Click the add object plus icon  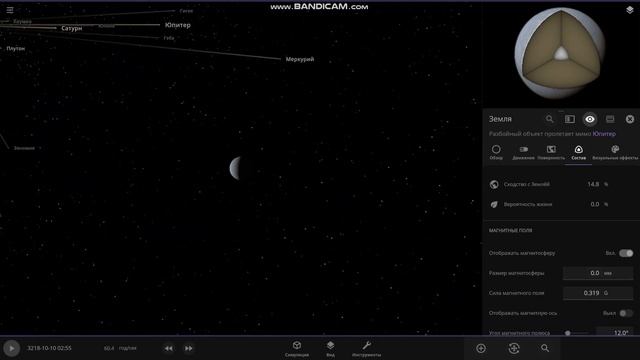481,348
